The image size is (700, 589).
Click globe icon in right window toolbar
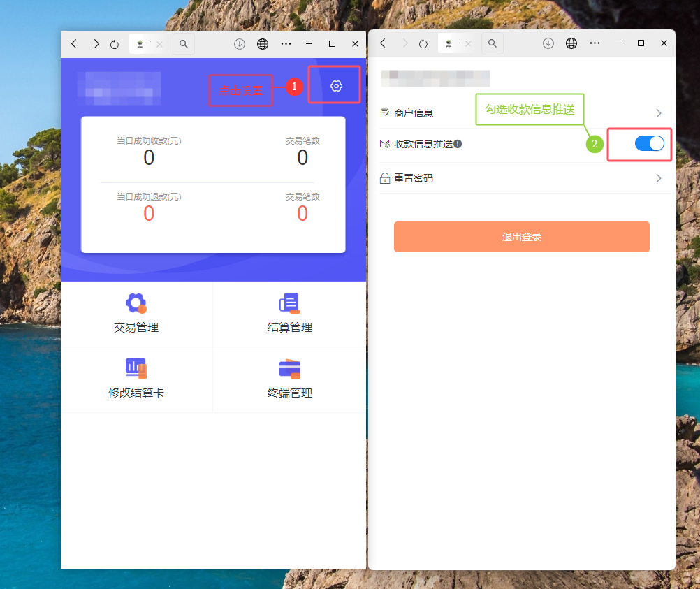571,43
